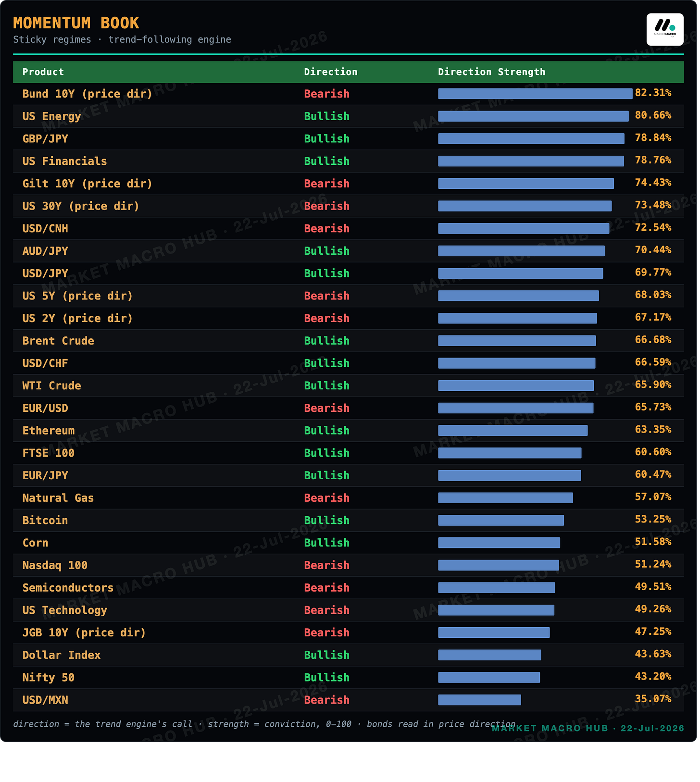Select the Bund 10Y (price dir) product name

(87, 94)
